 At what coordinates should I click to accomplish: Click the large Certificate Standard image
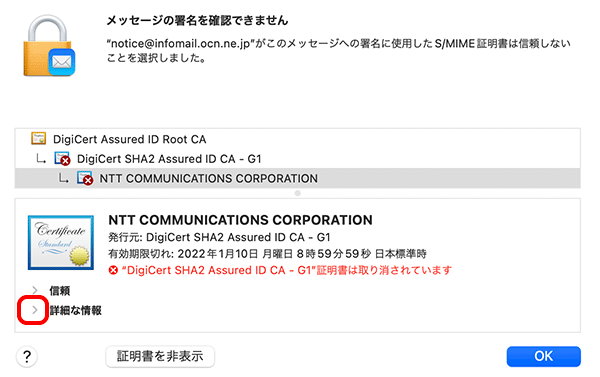click(61, 243)
